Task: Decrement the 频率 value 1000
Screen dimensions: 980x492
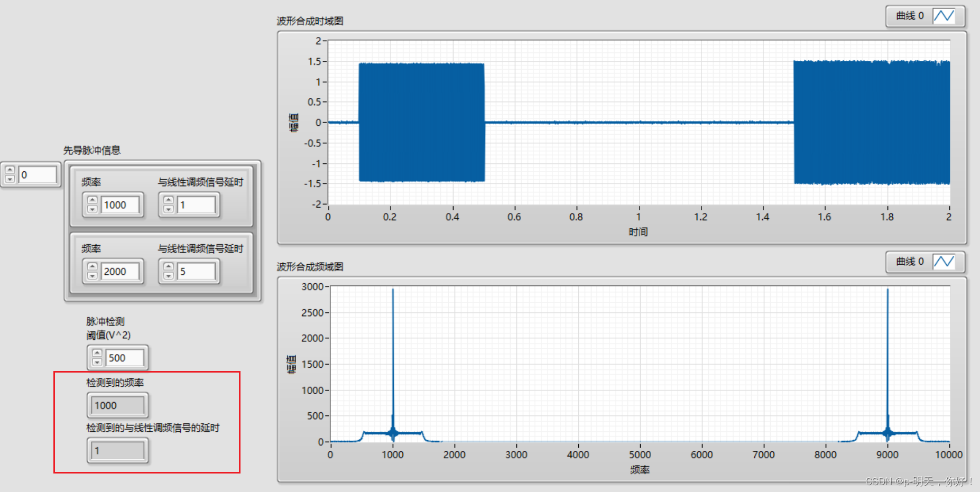Action: point(93,209)
